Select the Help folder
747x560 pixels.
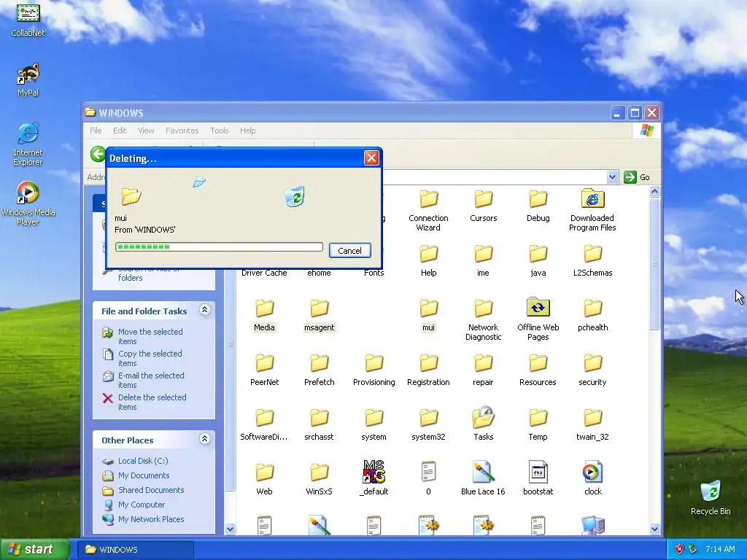click(x=428, y=260)
